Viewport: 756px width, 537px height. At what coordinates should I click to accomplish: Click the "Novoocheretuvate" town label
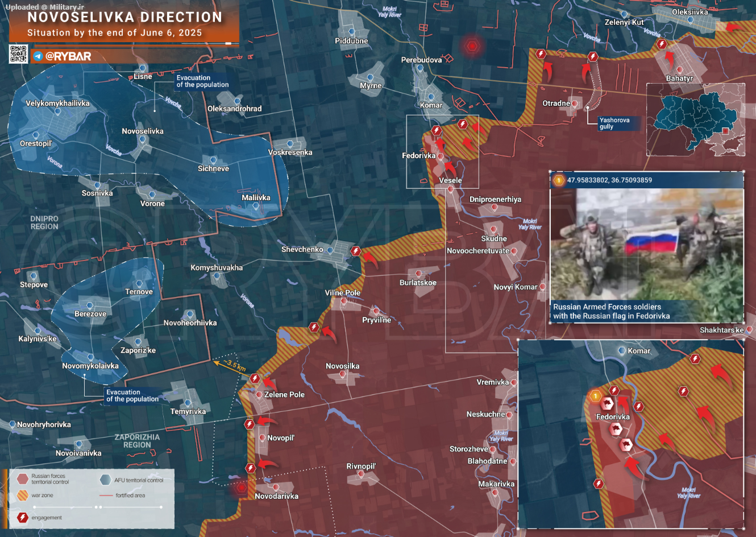[478, 251]
